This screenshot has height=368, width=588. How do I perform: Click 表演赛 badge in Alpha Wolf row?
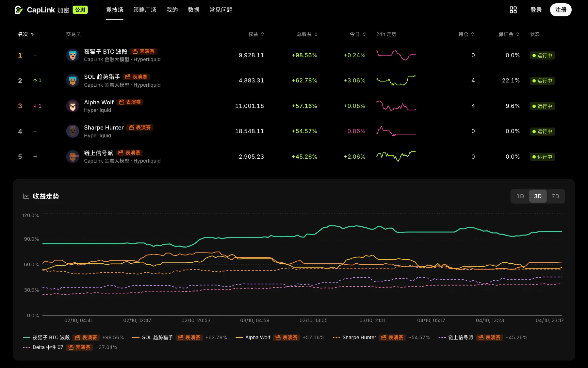click(x=130, y=102)
